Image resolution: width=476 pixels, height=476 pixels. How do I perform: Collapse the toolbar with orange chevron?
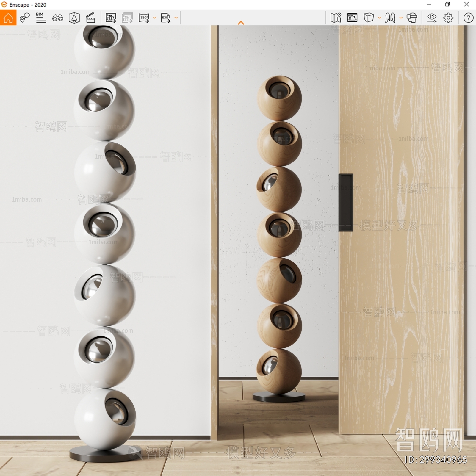point(241,23)
